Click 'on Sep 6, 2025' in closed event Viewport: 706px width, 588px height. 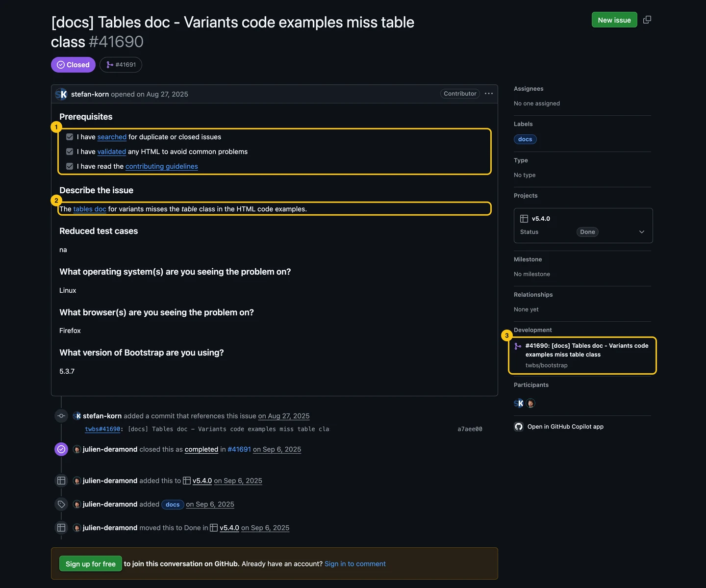277,449
